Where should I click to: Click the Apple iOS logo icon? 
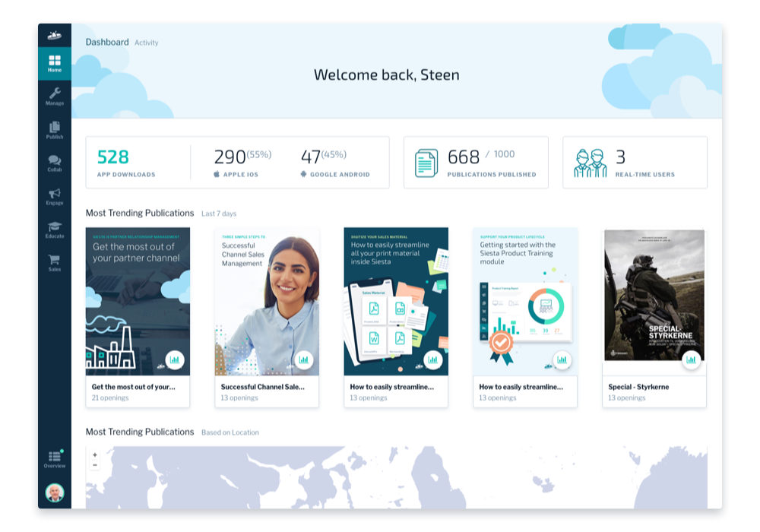point(217,174)
